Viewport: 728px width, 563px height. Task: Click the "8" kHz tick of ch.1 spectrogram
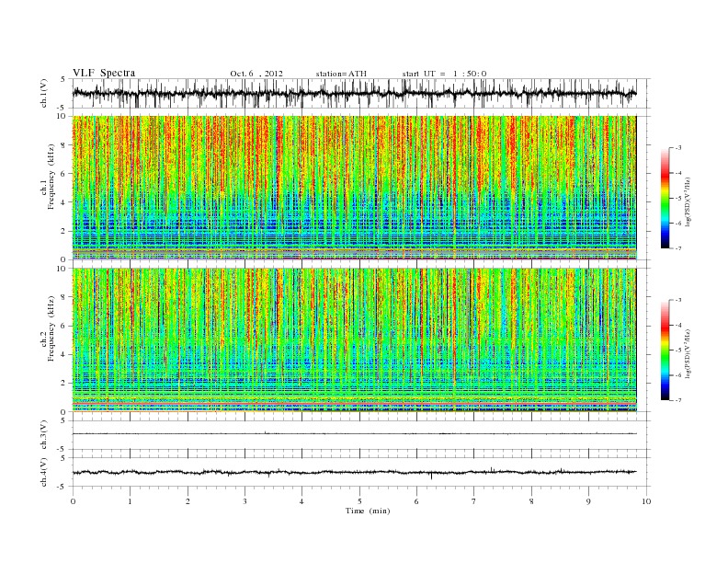point(64,145)
